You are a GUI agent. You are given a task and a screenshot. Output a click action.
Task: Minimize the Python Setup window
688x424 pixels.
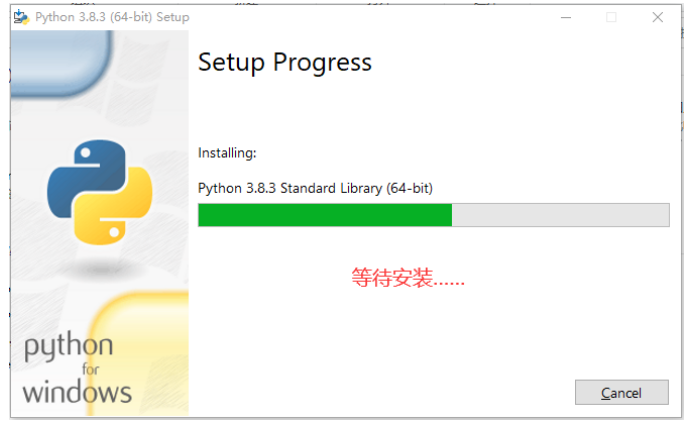(565, 17)
